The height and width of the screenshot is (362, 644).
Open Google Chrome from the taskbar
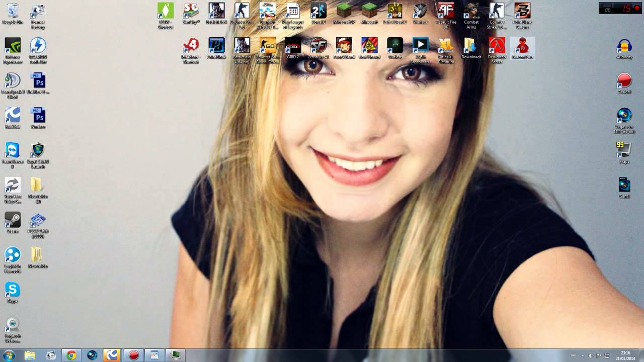point(71,355)
